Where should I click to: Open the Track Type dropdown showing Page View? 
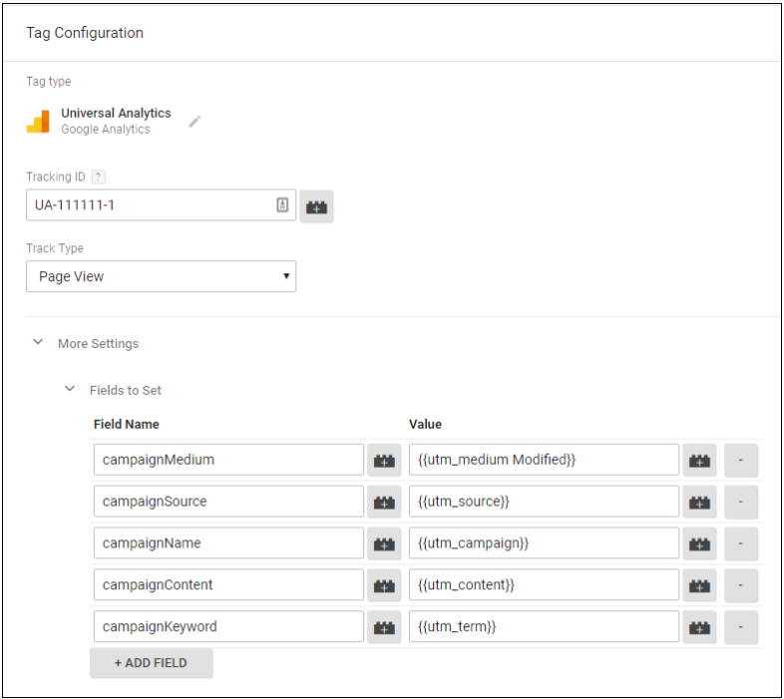161,276
